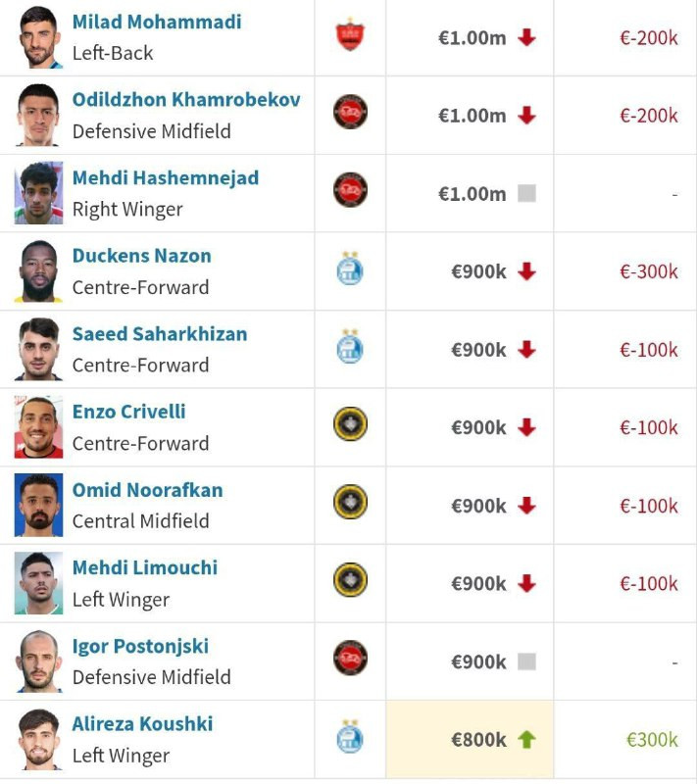
Task: Click Alireza Koushki's green up arrow
Action: pyautogui.click(x=526, y=740)
